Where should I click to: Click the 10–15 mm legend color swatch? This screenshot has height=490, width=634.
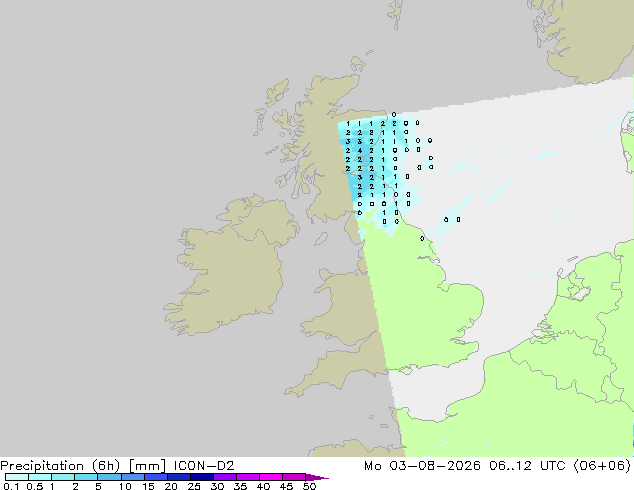[x=132, y=477]
